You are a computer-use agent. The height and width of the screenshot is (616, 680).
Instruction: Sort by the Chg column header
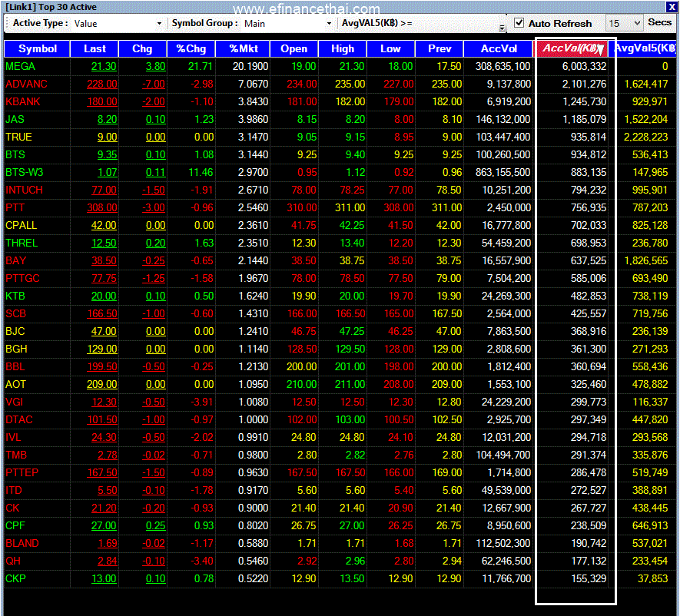point(142,48)
